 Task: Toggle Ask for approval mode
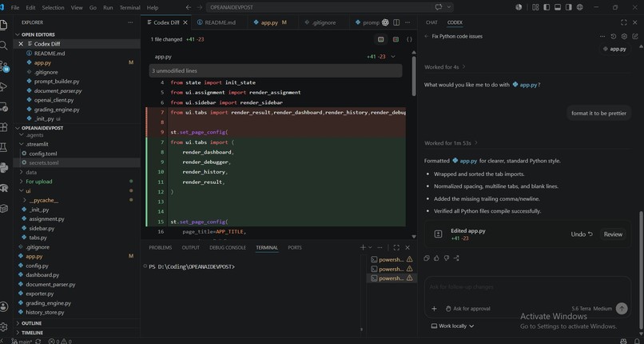coord(467,309)
